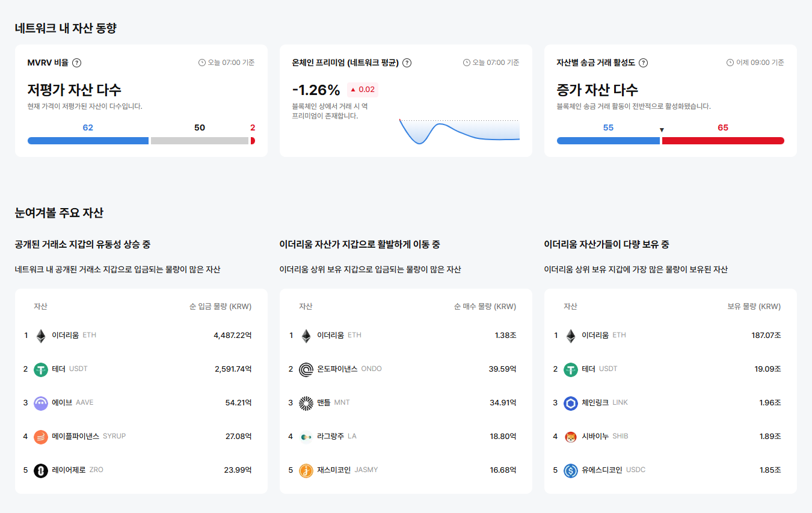812x513 pixels.
Task: Select the Tether USDT icon in holdings list
Action: coord(570,369)
